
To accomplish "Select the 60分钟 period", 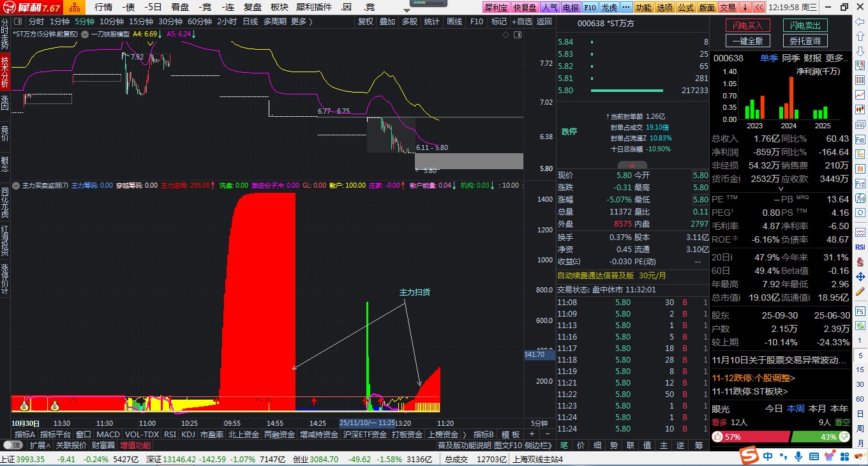I will tap(199, 22).
